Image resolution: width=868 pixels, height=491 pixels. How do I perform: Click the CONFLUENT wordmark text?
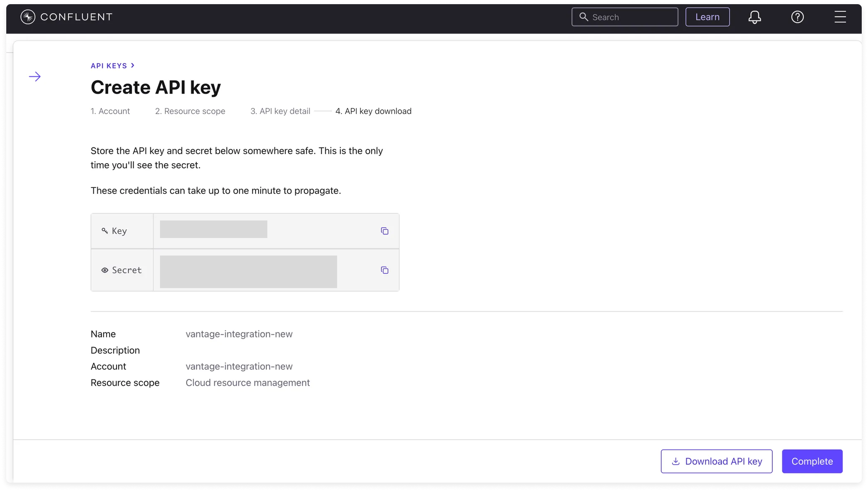(76, 17)
